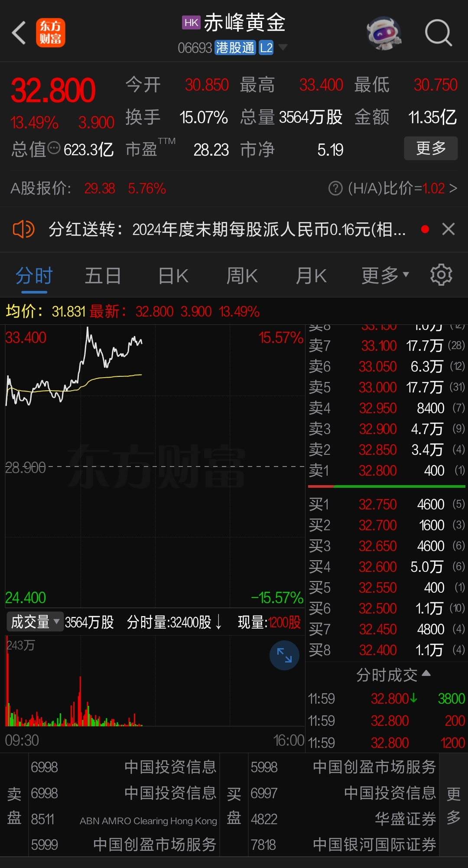Image resolution: width=468 pixels, height=868 pixels.
Task: Open chart settings gear
Action: tap(441, 275)
